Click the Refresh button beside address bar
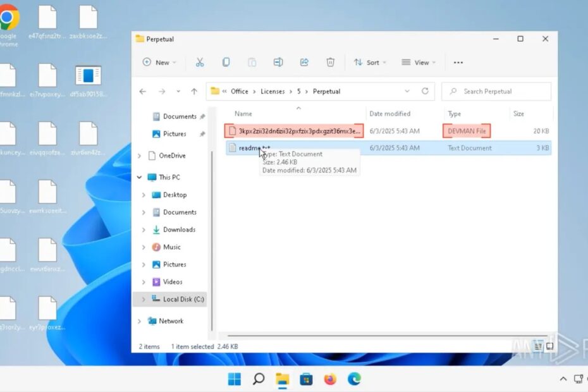This screenshot has height=392, width=588. point(425,91)
